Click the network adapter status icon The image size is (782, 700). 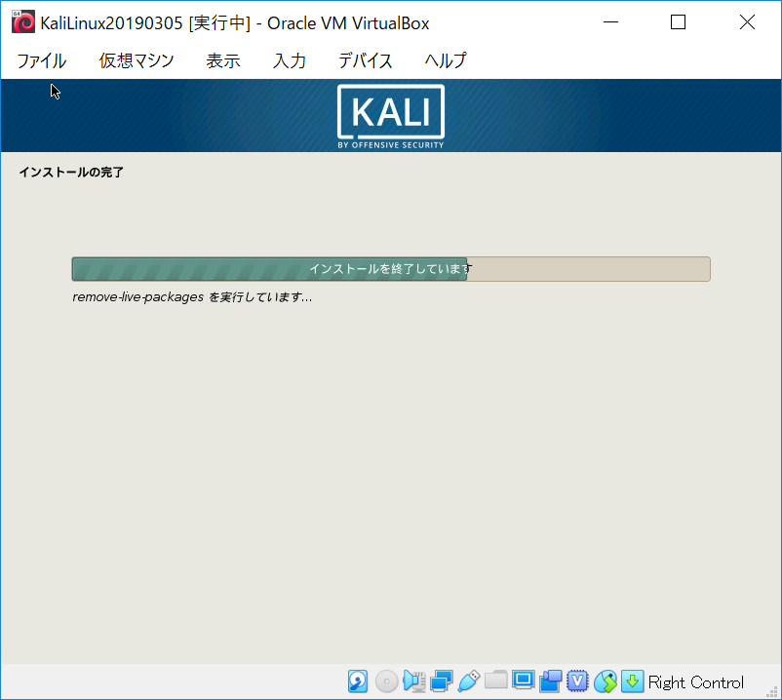tap(442, 681)
